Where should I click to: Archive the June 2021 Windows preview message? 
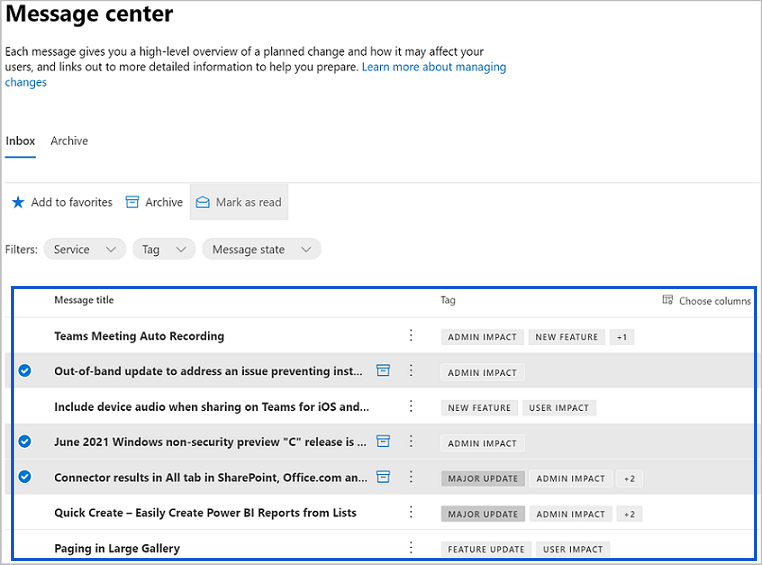[383, 441]
